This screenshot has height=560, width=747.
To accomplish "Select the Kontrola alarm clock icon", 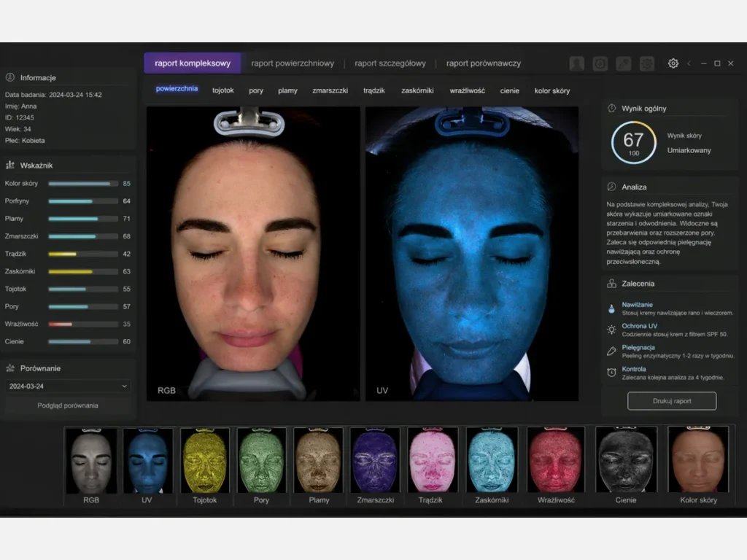I will point(612,373).
